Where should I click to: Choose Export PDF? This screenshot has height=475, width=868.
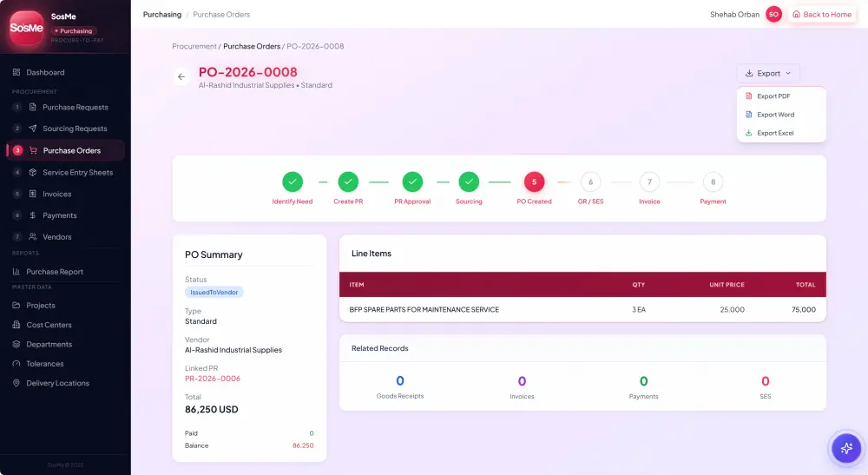point(781,96)
